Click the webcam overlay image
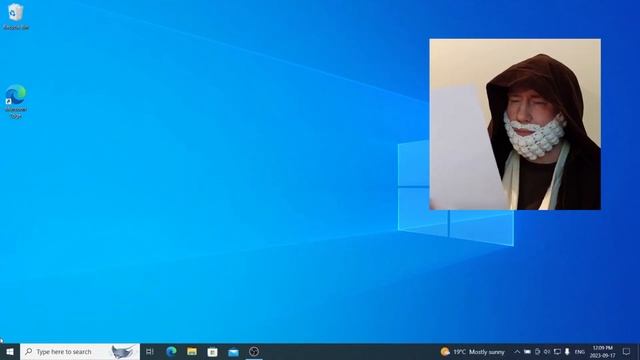 (x=515, y=124)
